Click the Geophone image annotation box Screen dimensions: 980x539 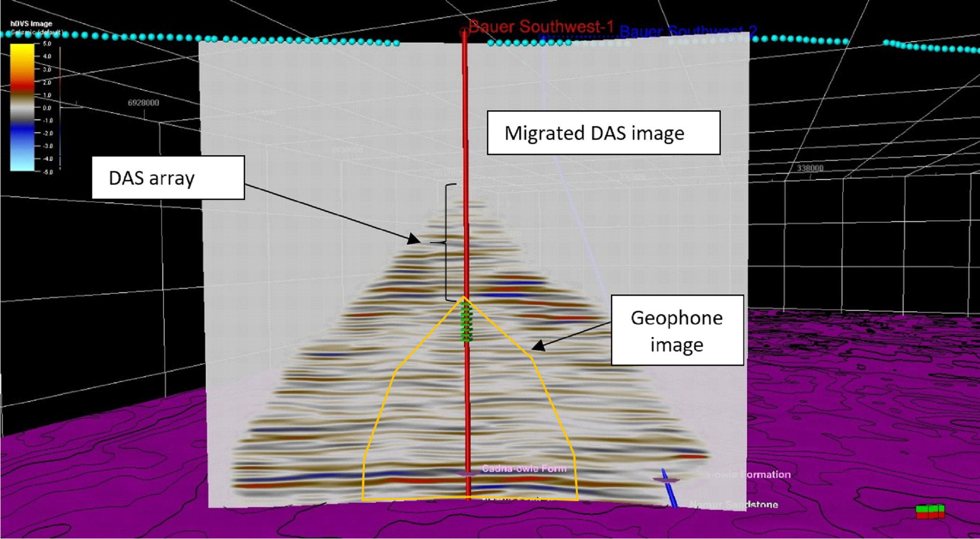[x=677, y=331]
